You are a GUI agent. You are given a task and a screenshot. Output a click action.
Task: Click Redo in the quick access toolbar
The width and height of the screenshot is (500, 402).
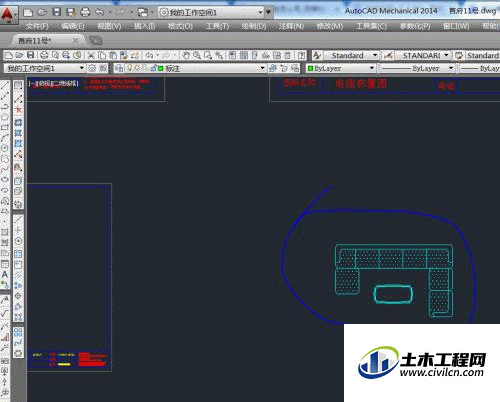[x=120, y=13]
